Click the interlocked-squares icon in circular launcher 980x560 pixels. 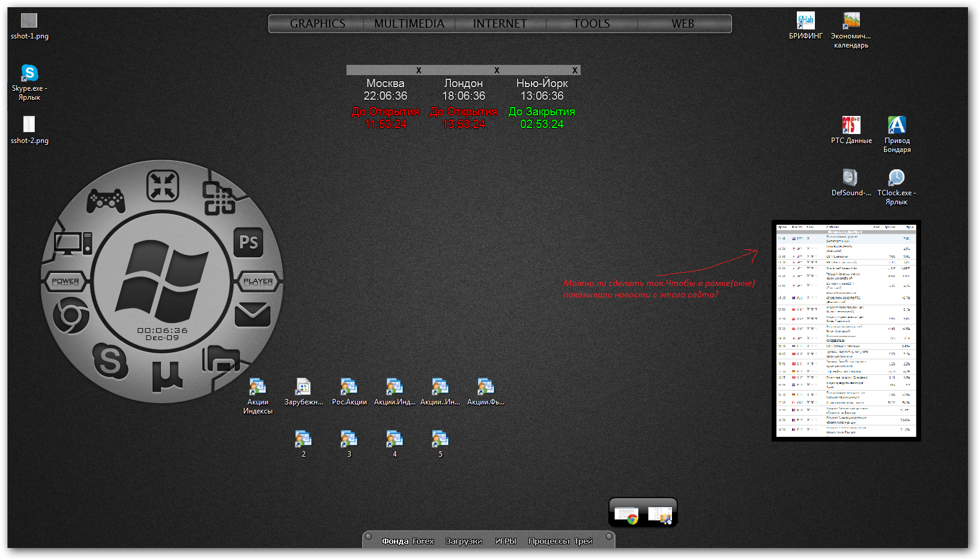(x=219, y=198)
